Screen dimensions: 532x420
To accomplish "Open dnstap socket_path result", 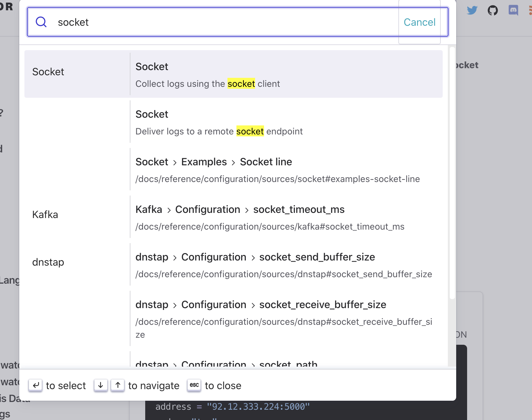I will click(x=286, y=360).
